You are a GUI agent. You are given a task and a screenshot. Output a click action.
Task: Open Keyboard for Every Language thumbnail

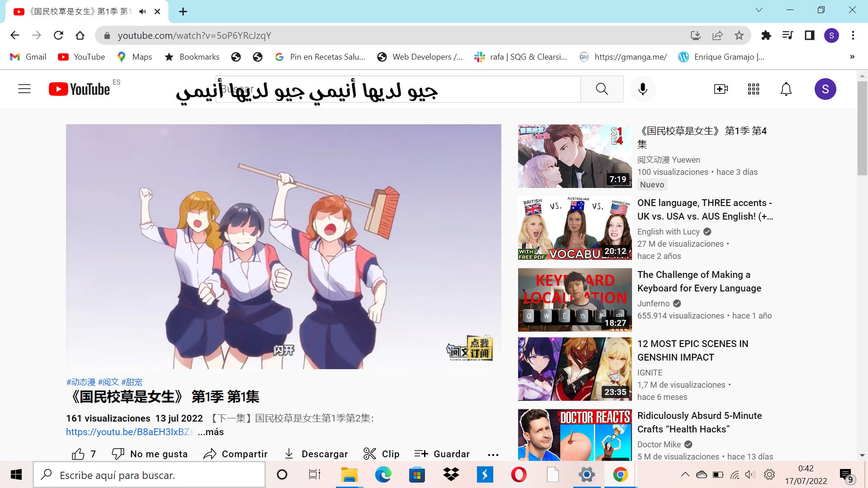[x=575, y=300]
